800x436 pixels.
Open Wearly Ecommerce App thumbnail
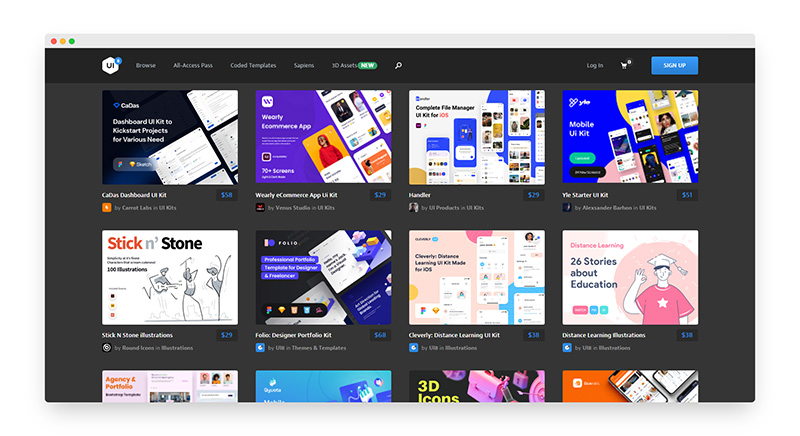point(323,137)
